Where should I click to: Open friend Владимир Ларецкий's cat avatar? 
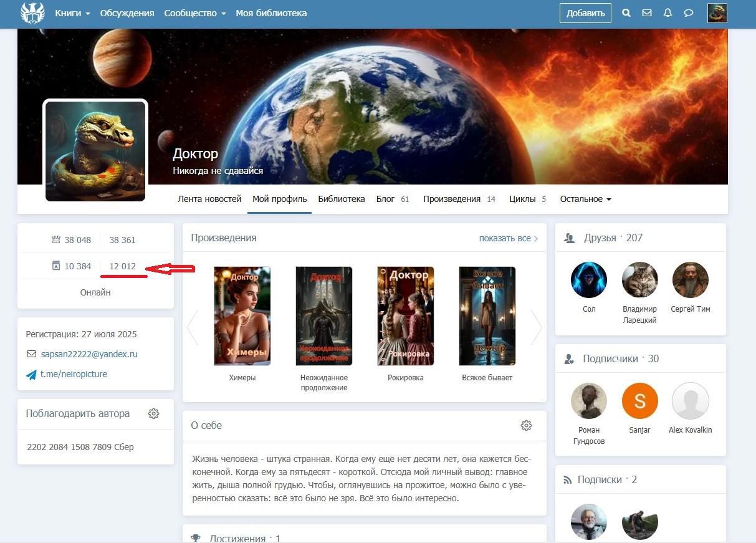[x=640, y=280]
